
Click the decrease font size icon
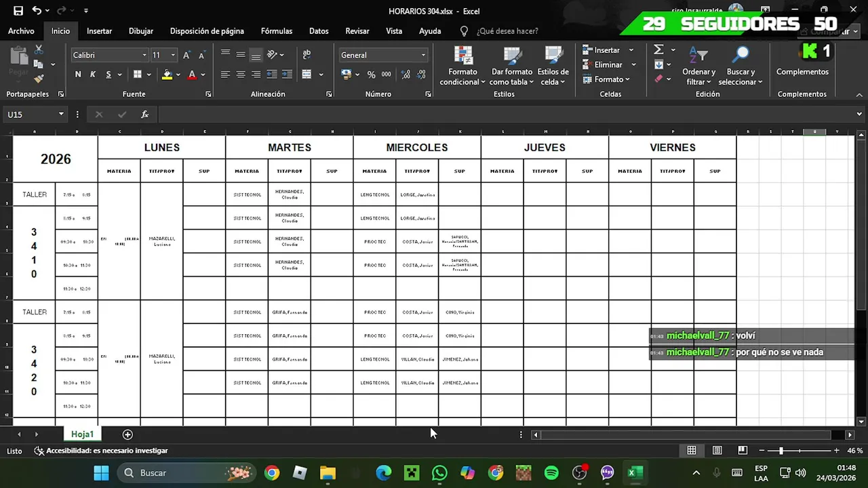tap(201, 55)
